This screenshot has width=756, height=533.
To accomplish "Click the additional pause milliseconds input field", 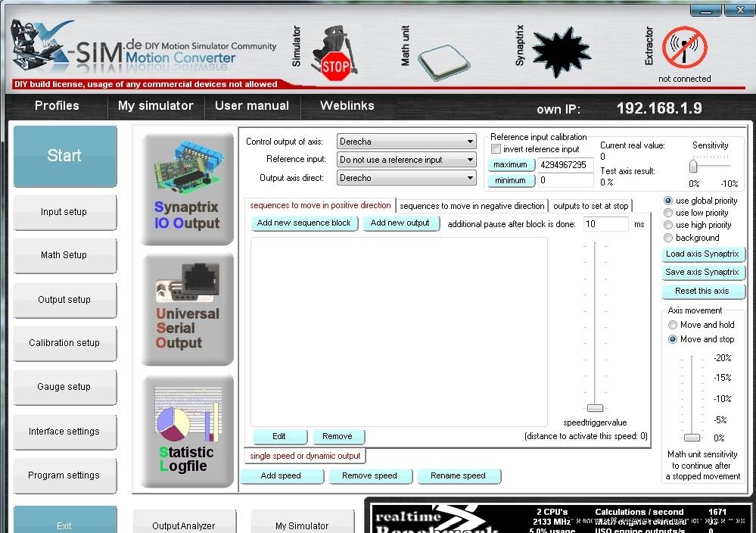I will (x=605, y=224).
